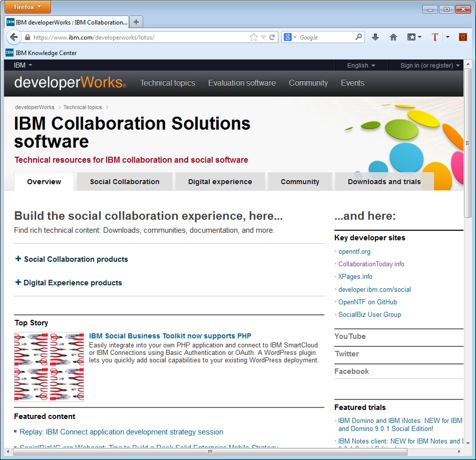Open the openntf.org link
Screen dimensions: 476x460
(354, 252)
